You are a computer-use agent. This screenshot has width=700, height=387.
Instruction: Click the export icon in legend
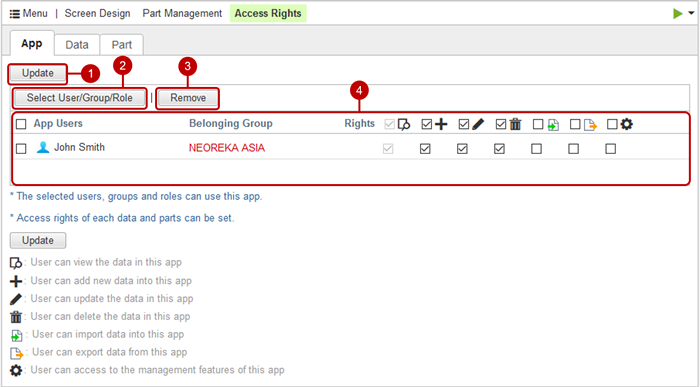click(17, 354)
